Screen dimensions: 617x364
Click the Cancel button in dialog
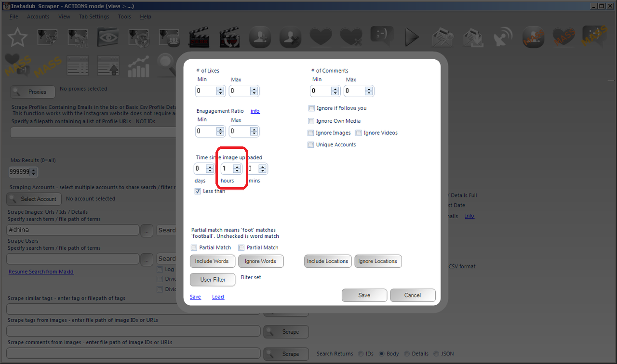pos(413,295)
